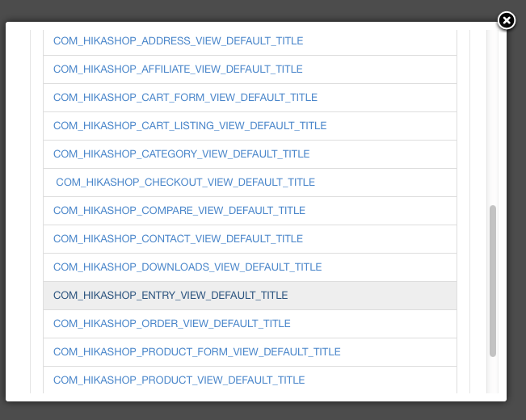Choose COM_HIKASHOP_ORDER_VIEW_DEFAULT_TITLE entry

172,323
